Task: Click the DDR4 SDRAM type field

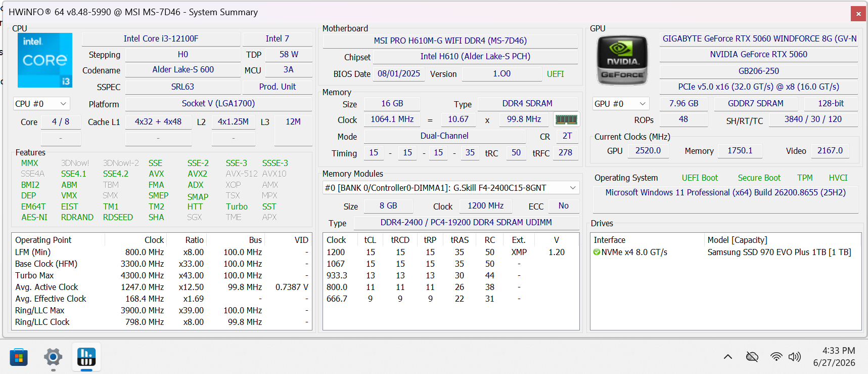Action: [x=527, y=103]
